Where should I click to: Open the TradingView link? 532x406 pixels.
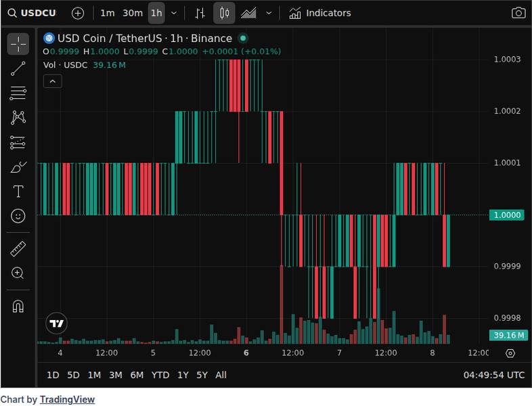point(67,399)
